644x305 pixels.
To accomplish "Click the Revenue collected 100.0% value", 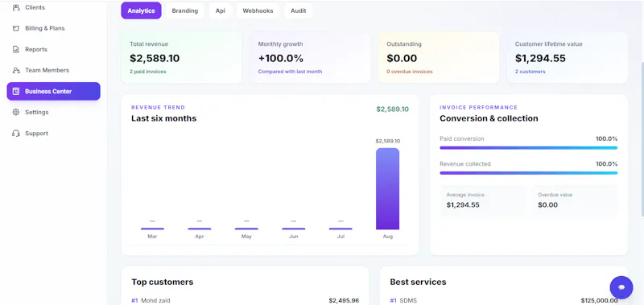I will click(x=607, y=164).
